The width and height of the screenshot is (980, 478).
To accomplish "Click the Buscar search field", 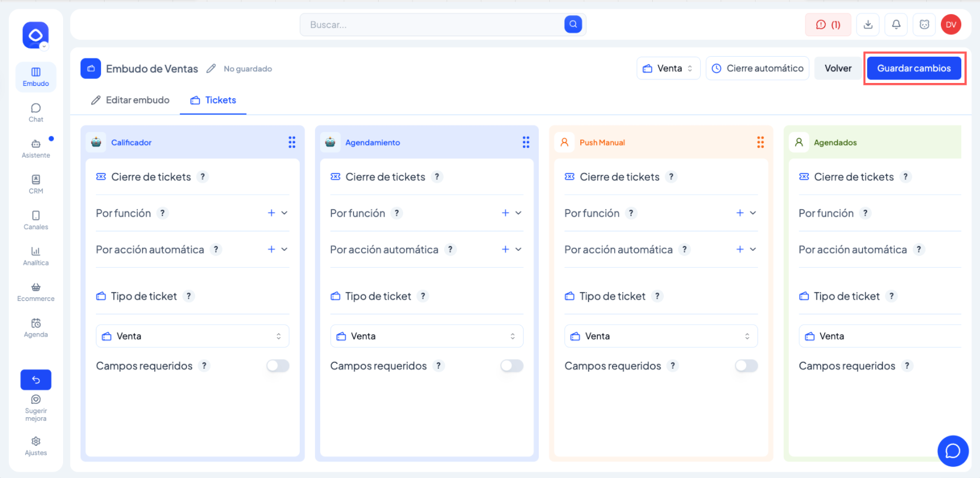I will pos(432,25).
